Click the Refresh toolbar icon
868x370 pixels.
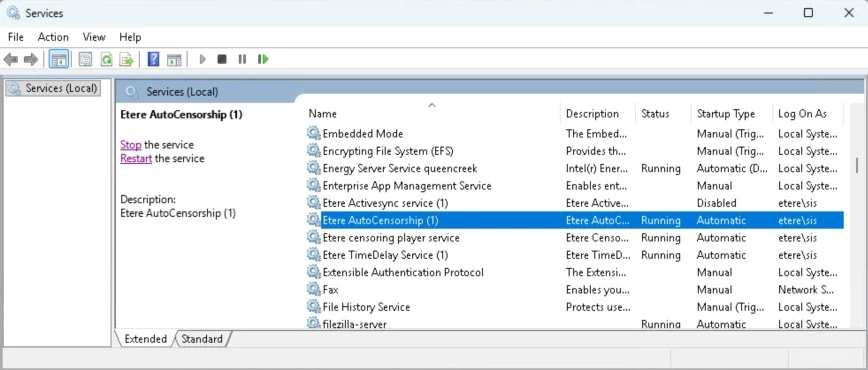click(106, 59)
